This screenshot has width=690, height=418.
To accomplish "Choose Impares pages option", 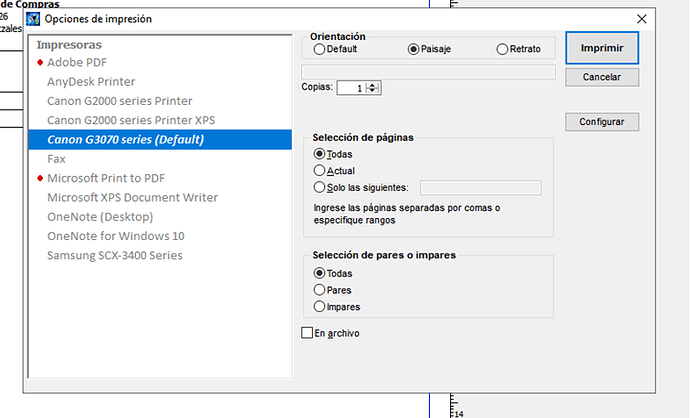I will 320,307.
